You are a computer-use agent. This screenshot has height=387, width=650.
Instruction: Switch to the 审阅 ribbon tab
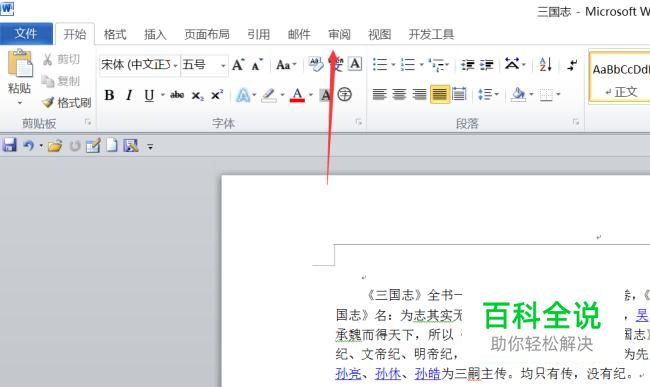(x=340, y=34)
